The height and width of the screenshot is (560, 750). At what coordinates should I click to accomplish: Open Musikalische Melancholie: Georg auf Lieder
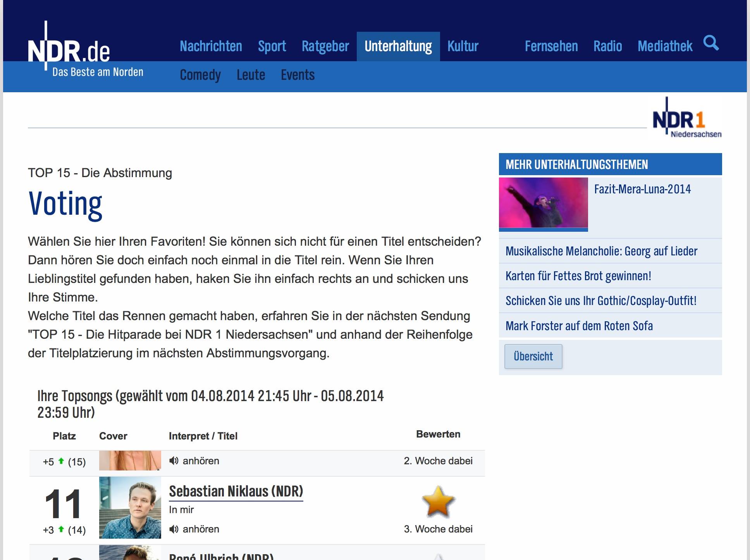(x=601, y=251)
